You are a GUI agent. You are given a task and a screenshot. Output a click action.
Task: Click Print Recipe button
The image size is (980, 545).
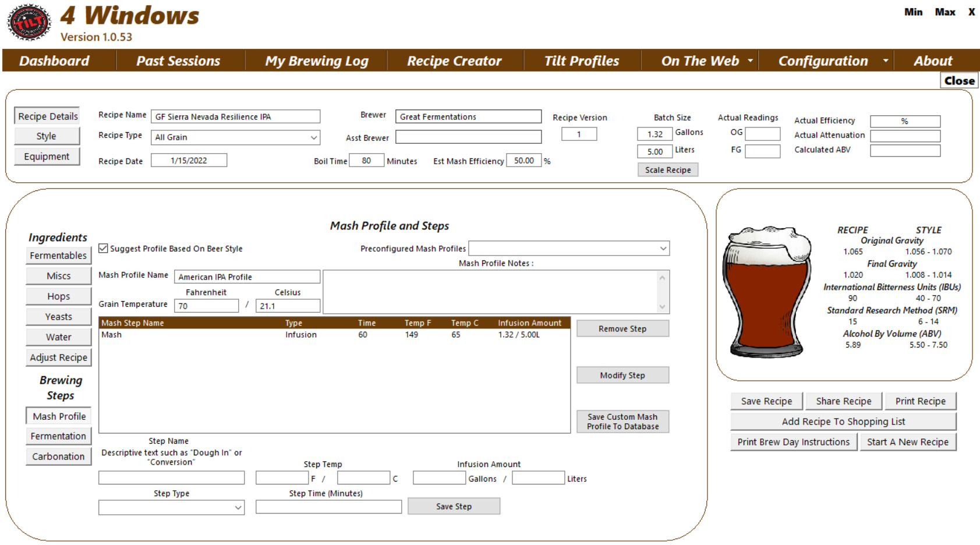(x=920, y=401)
